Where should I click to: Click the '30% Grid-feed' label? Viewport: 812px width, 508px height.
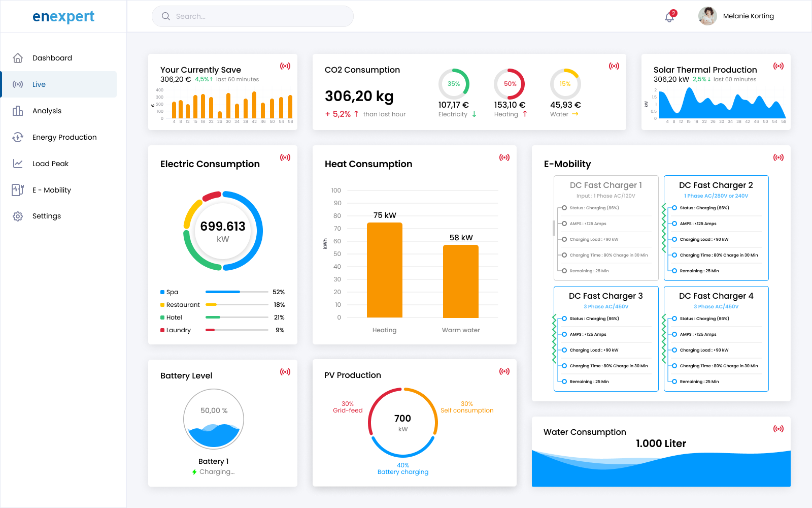[348, 407]
